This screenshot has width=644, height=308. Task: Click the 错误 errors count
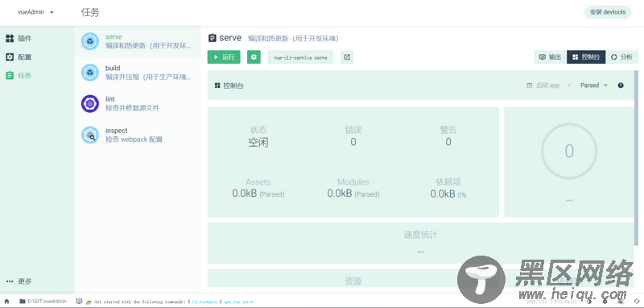pyautogui.click(x=353, y=142)
